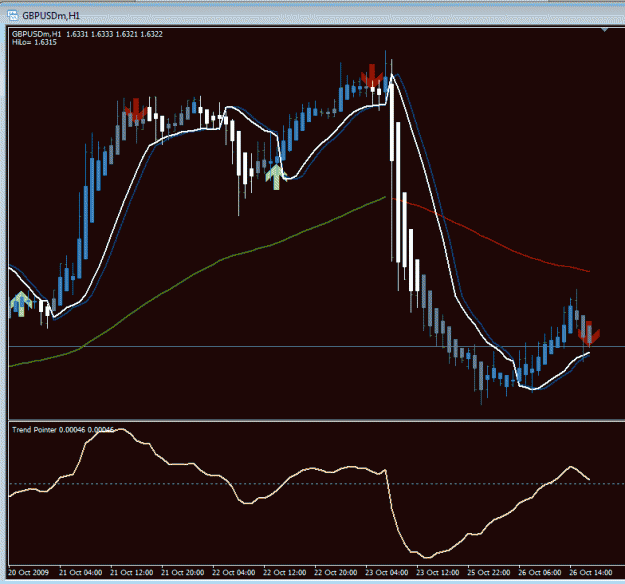
Task: Click the GBPUSDm,H1 window title text
Action: coord(51,16)
